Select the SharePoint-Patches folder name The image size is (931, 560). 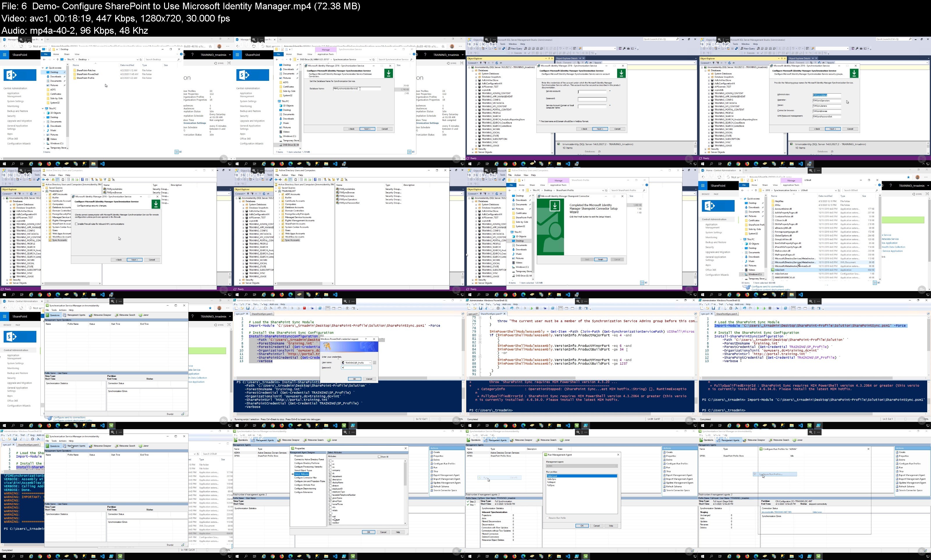coord(86,71)
